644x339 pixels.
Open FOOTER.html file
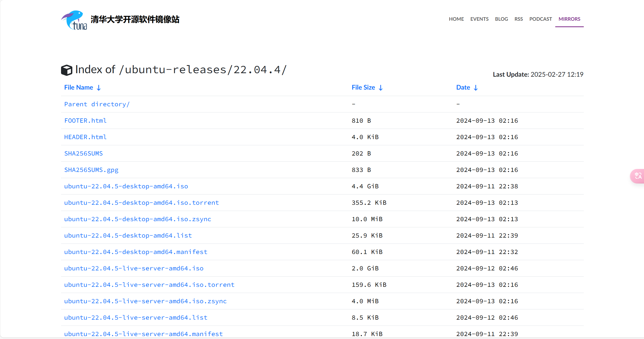tap(85, 121)
